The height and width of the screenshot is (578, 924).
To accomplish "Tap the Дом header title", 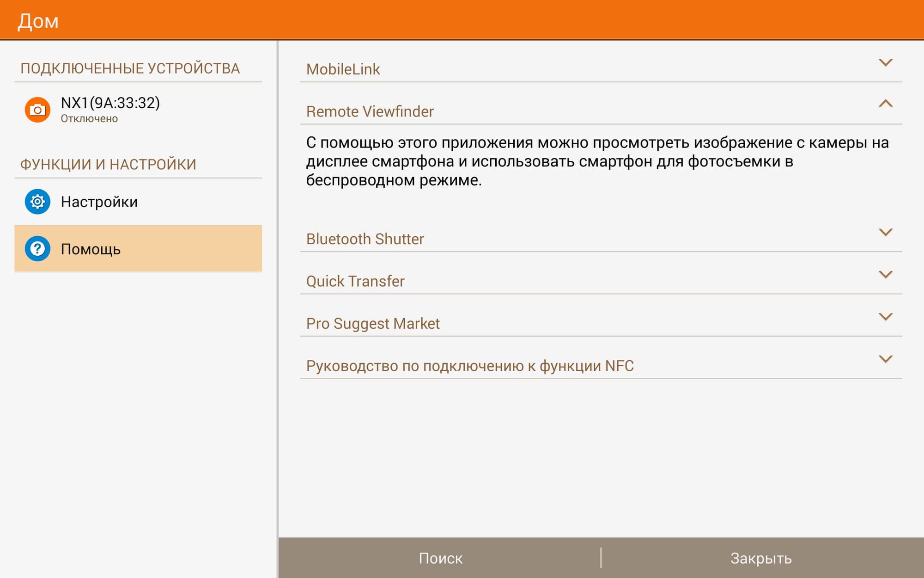I will coord(38,21).
